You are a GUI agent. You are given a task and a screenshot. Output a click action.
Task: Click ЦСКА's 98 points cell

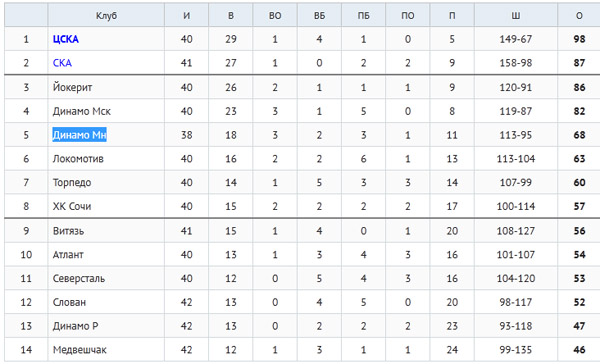point(579,39)
